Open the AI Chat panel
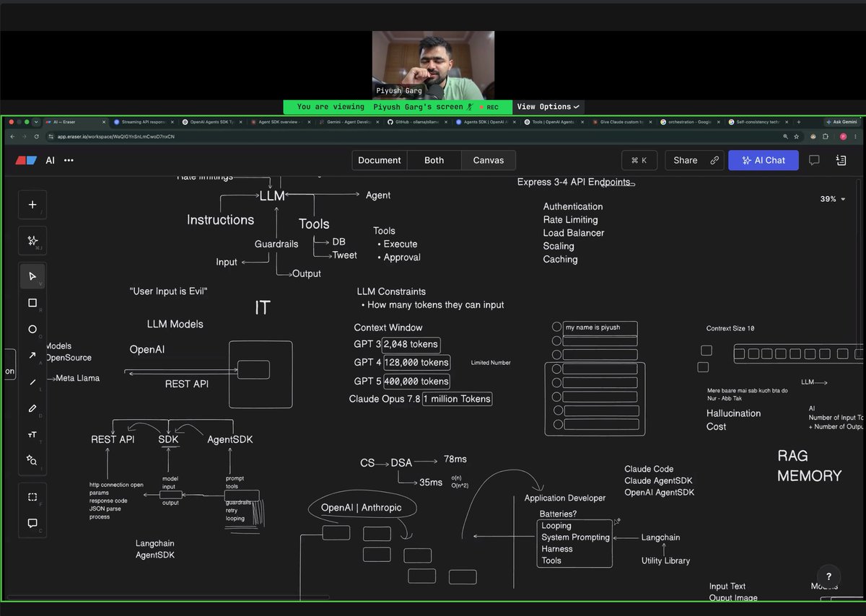The width and height of the screenshot is (866, 616). (763, 160)
